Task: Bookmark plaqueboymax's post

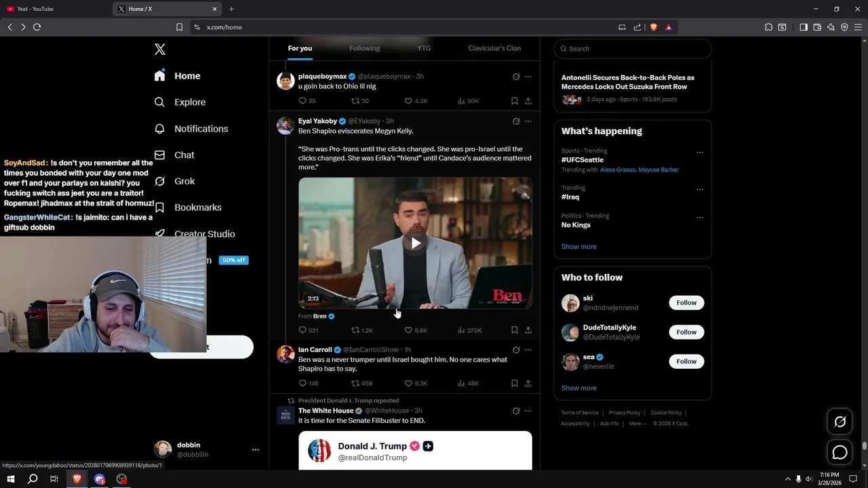Action: tap(514, 101)
